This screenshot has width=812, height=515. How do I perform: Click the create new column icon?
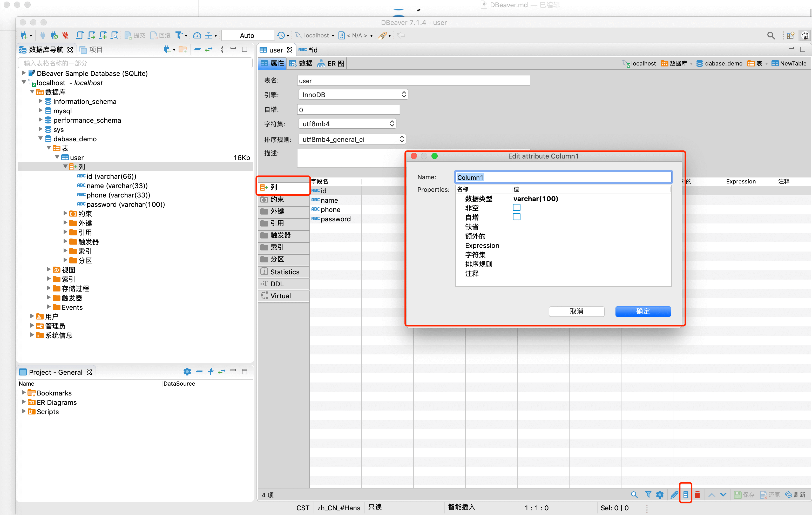685,495
